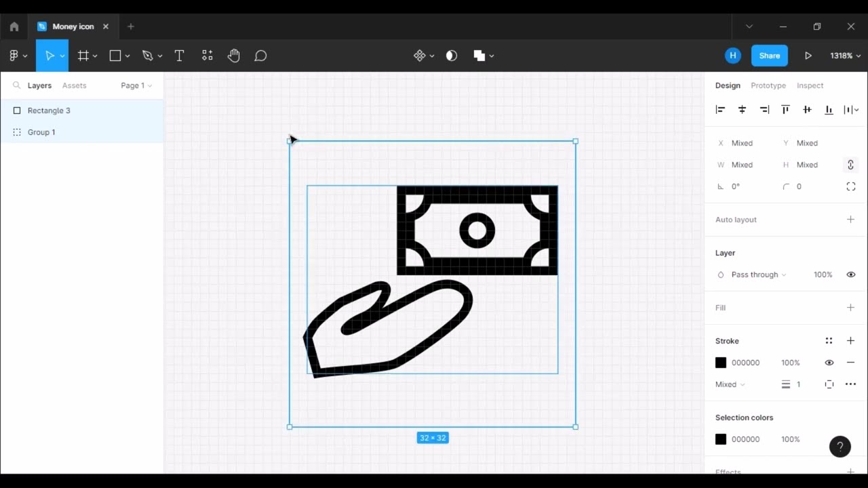Align horizontal centers
The image size is (868, 488).
[x=742, y=110]
